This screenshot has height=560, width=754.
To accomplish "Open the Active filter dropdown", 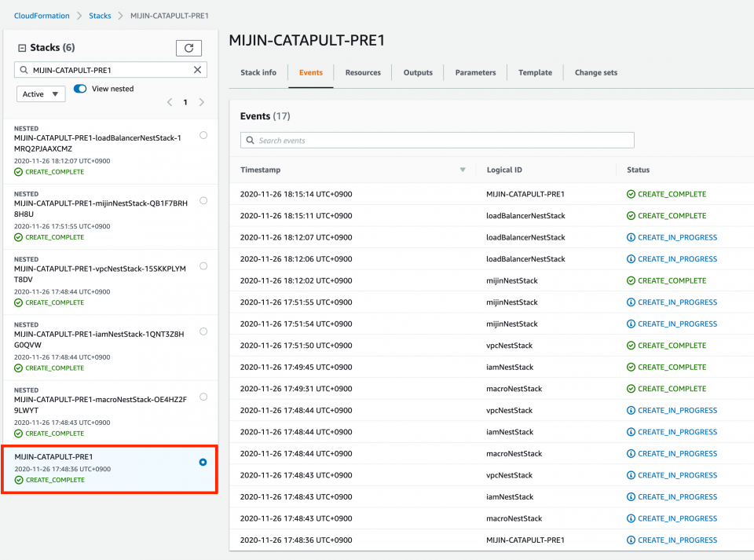I will 41,94.
